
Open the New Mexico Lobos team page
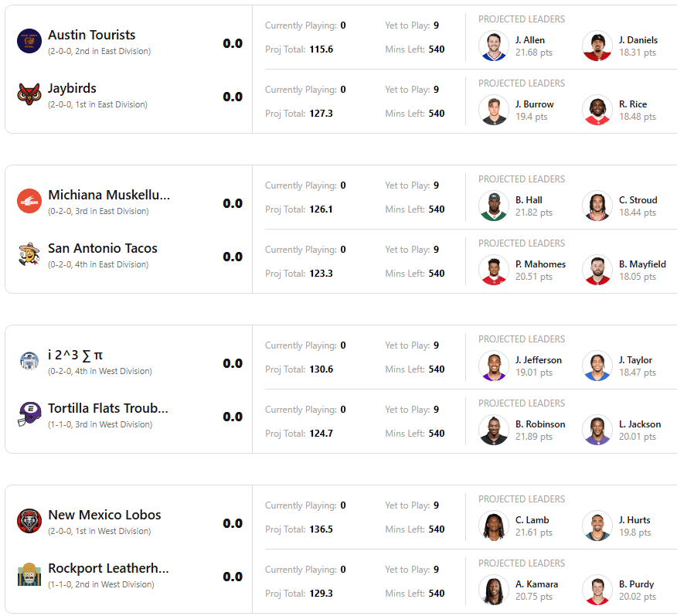104,515
